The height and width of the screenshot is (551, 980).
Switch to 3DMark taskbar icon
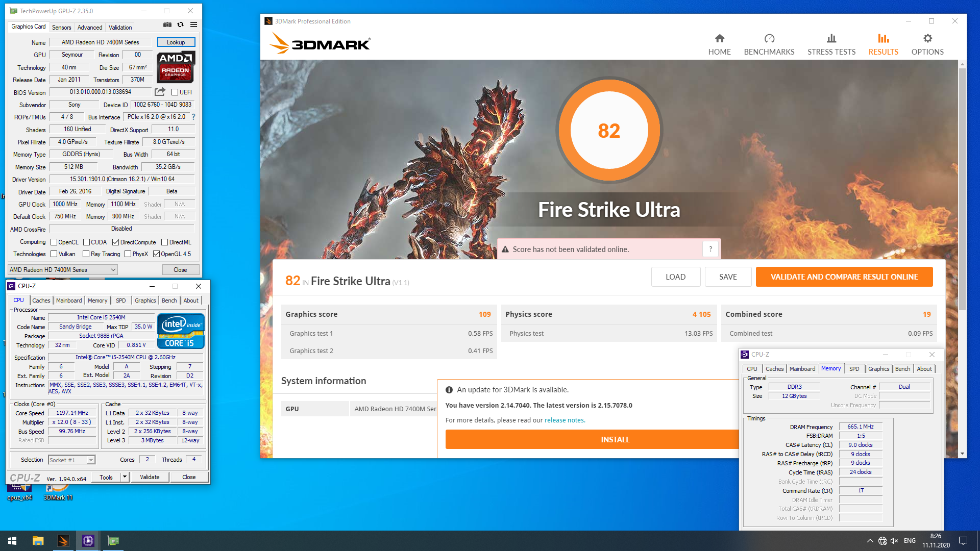click(x=63, y=541)
